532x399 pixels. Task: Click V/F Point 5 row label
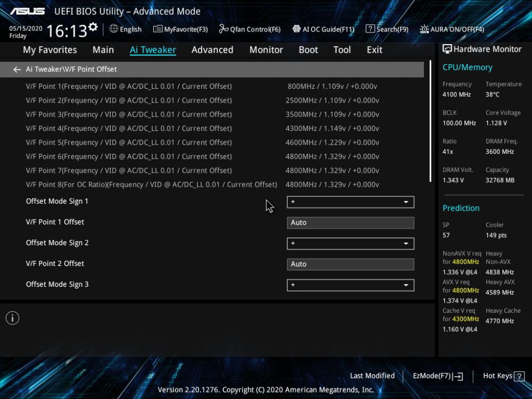129,143
